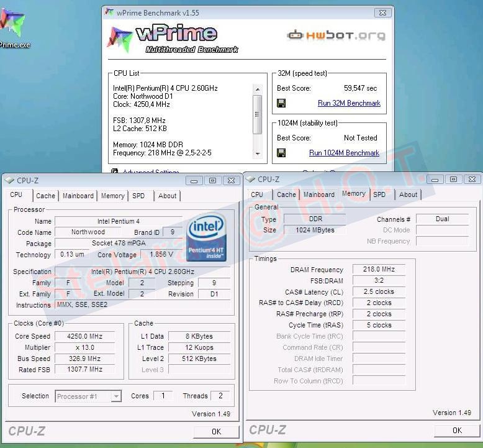The height and width of the screenshot is (448, 483).
Task: Close the left CPU-Z window
Action: coord(231,180)
